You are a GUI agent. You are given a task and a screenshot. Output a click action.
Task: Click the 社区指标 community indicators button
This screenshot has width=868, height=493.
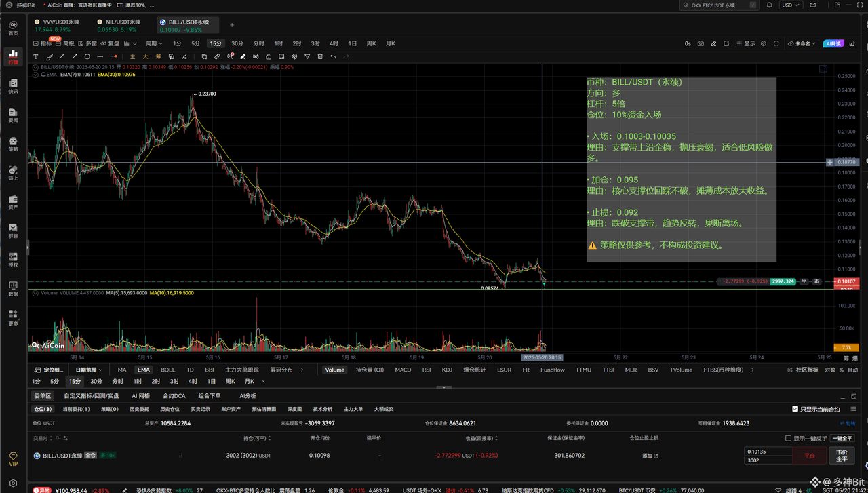pyautogui.click(x=802, y=370)
